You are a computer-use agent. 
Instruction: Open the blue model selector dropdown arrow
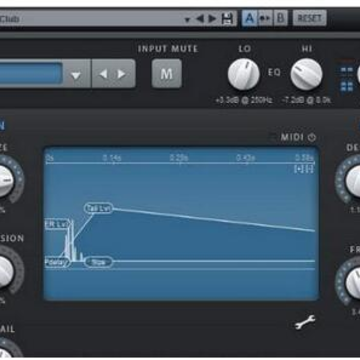[76, 75]
